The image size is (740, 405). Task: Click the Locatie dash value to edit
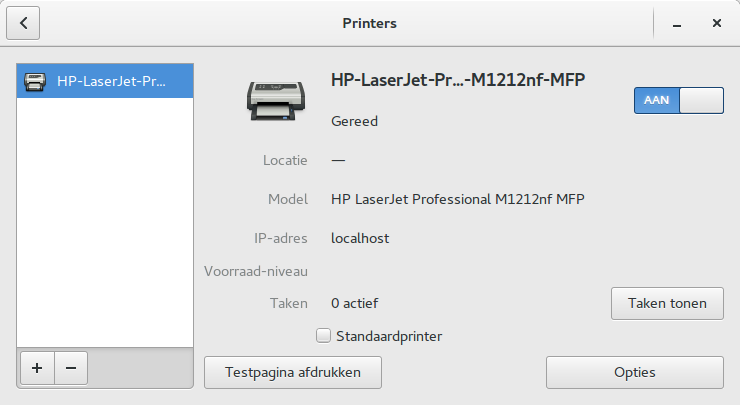click(x=338, y=160)
